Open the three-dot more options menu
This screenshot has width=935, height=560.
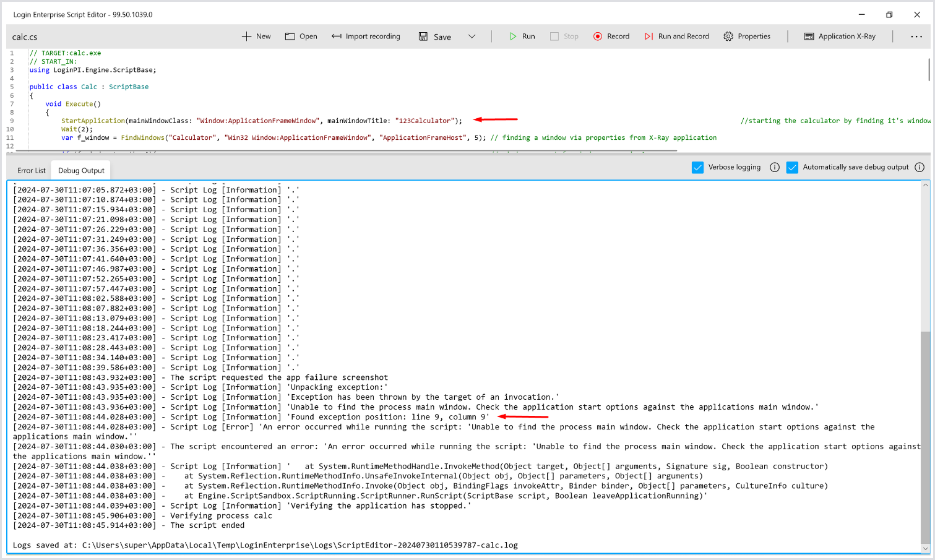[x=916, y=37]
